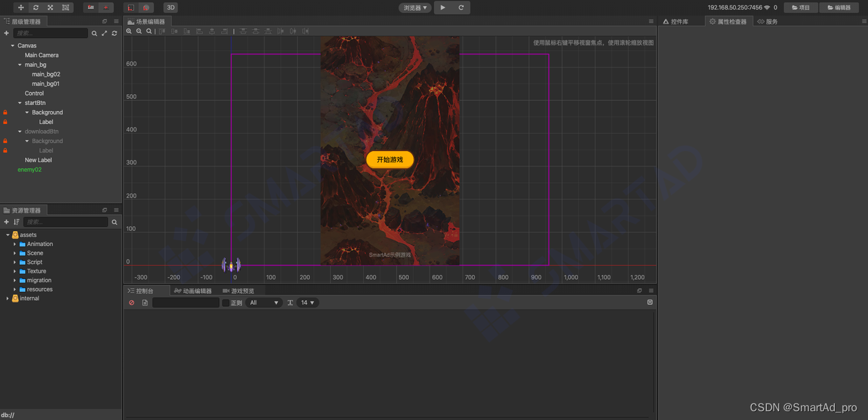Open the All log level dropdown
Screen dimensions: 868x420
(x=264, y=303)
